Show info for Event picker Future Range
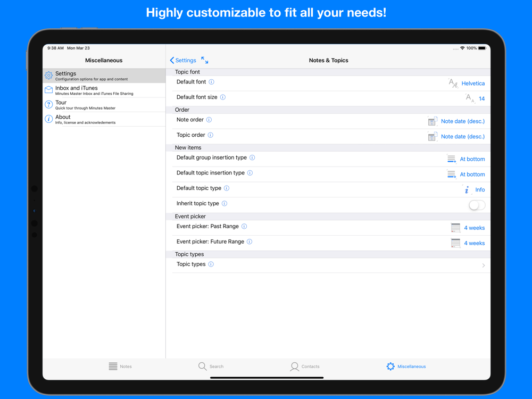The height and width of the screenshot is (399, 532). [250, 242]
